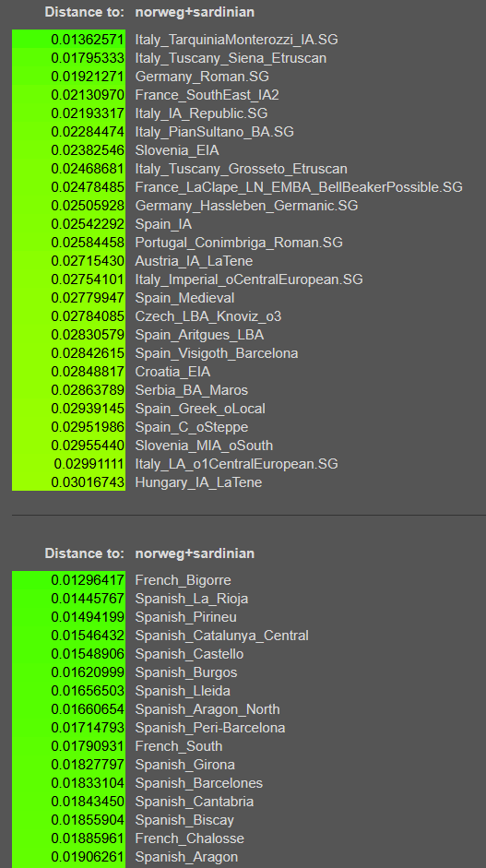The image size is (486, 868).
Task: Select Spanish_Cantabria entry
Action: point(195,802)
